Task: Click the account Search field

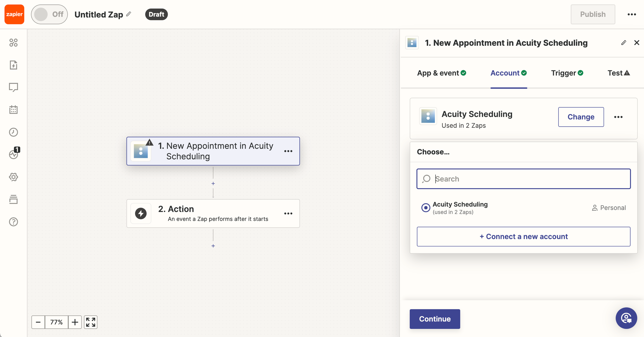Action: (x=527, y=179)
